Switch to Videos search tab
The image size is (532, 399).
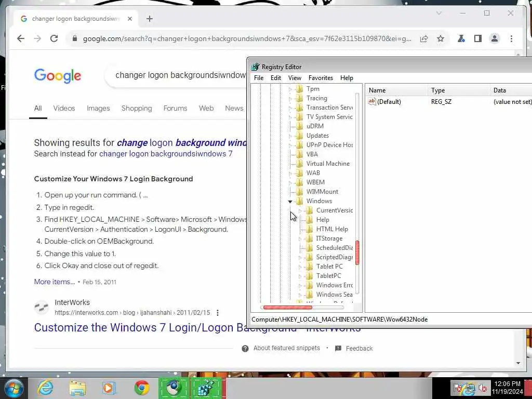tap(64, 108)
